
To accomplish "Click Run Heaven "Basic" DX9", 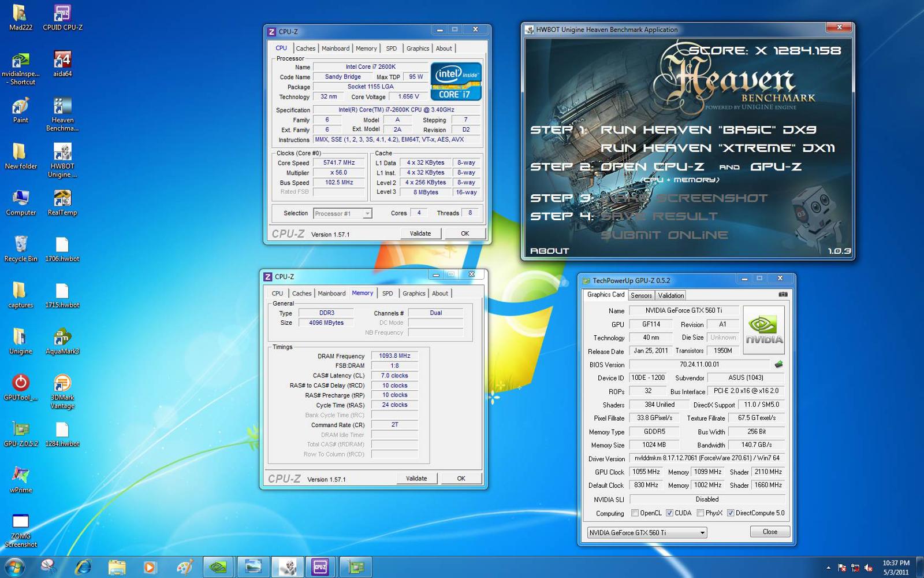I will click(709, 130).
